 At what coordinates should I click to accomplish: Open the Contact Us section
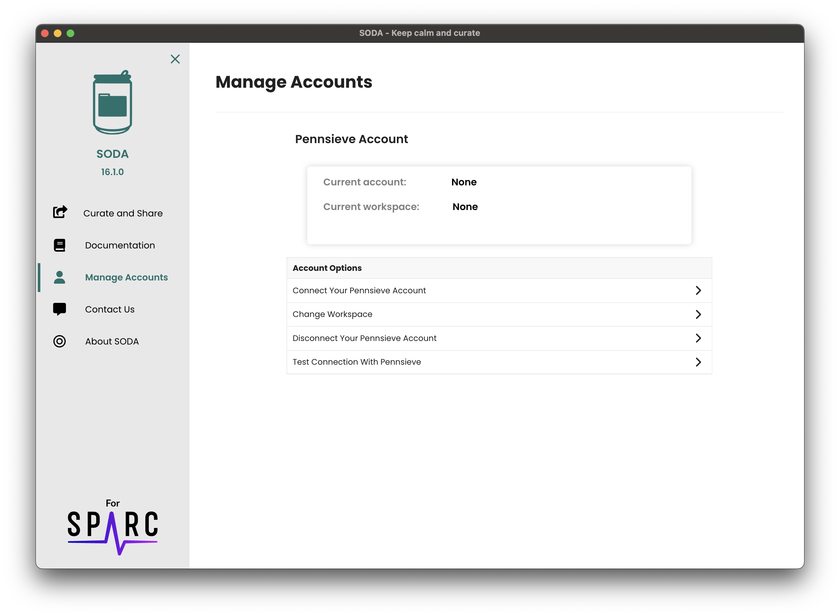[x=109, y=310]
